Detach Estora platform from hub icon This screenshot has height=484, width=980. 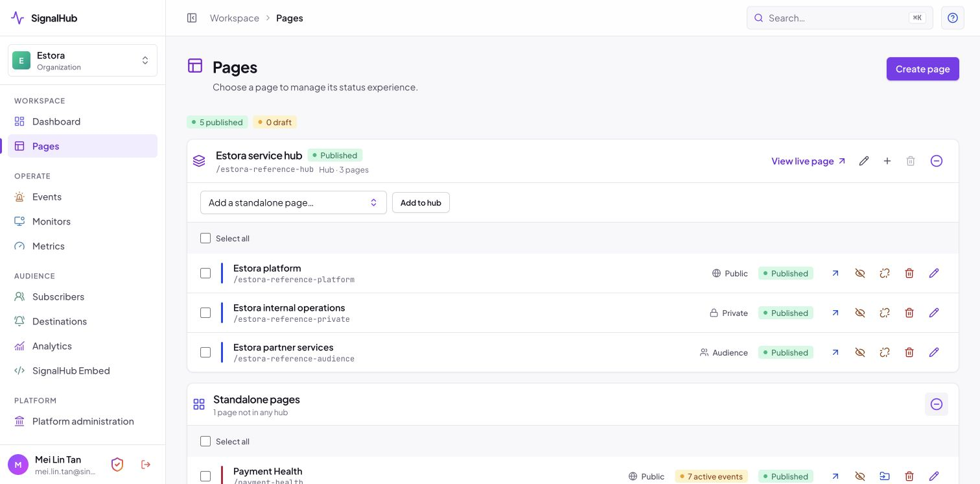click(885, 273)
